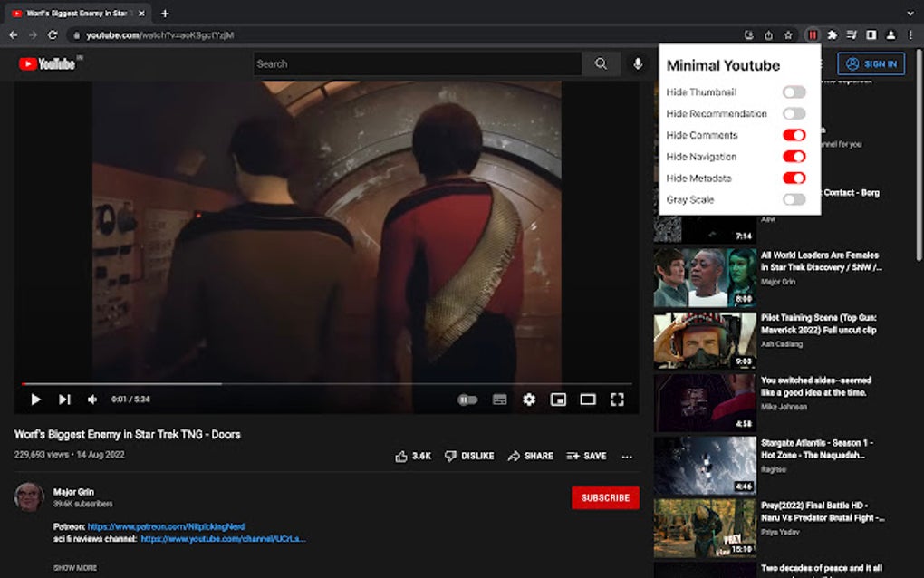924x578 pixels.
Task: Open Two decades of peace video title
Action: pyautogui.click(x=822, y=569)
